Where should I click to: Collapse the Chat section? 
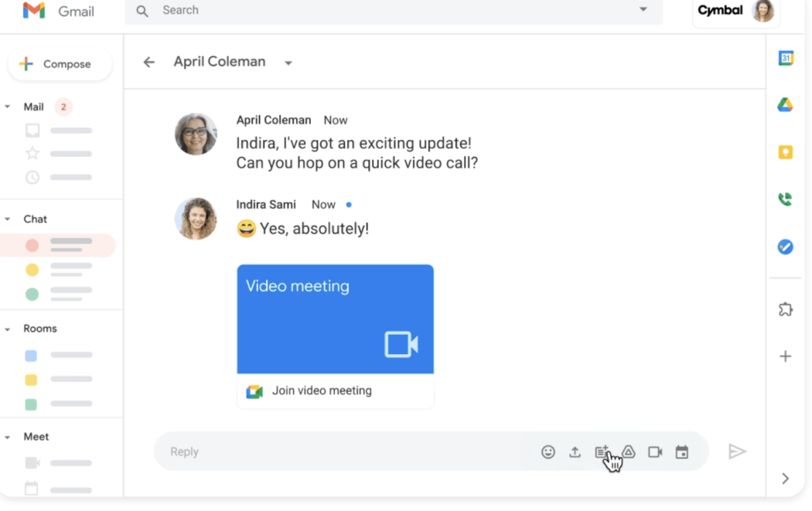[x=7, y=219]
